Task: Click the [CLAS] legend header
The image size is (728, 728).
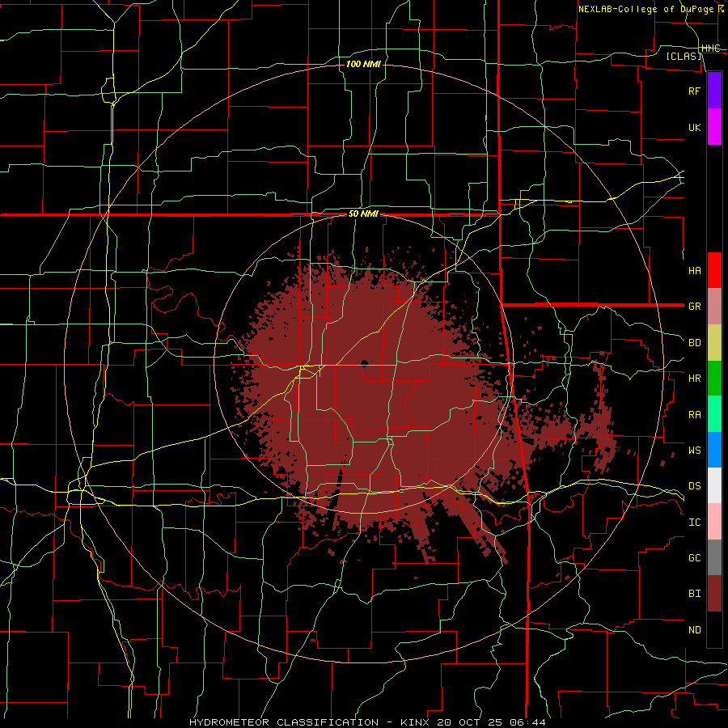Action: pyautogui.click(x=684, y=56)
